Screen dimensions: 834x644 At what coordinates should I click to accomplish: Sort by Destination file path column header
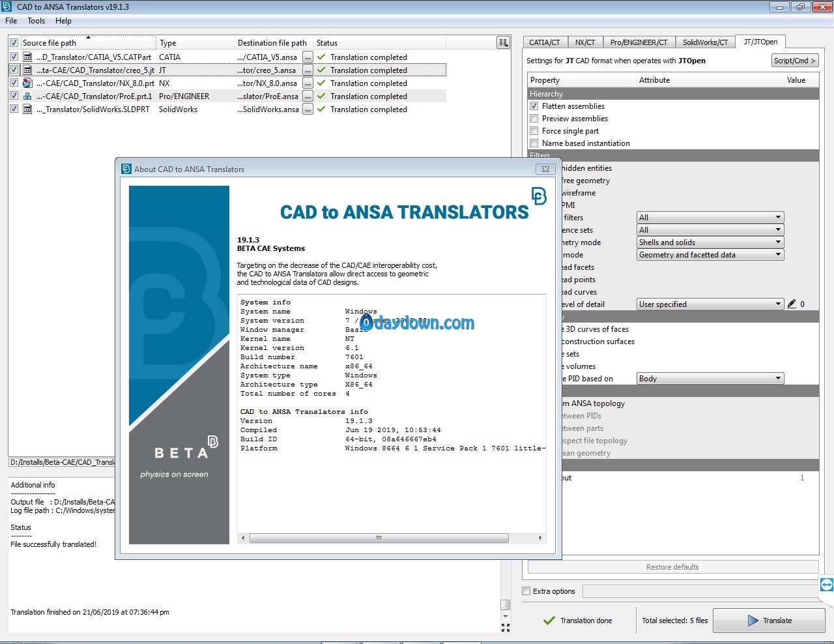click(274, 42)
